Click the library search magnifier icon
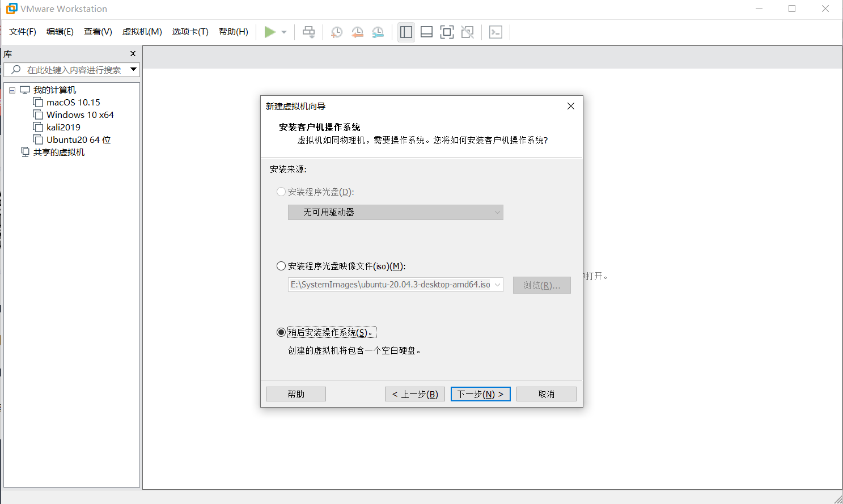 click(x=16, y=70)
